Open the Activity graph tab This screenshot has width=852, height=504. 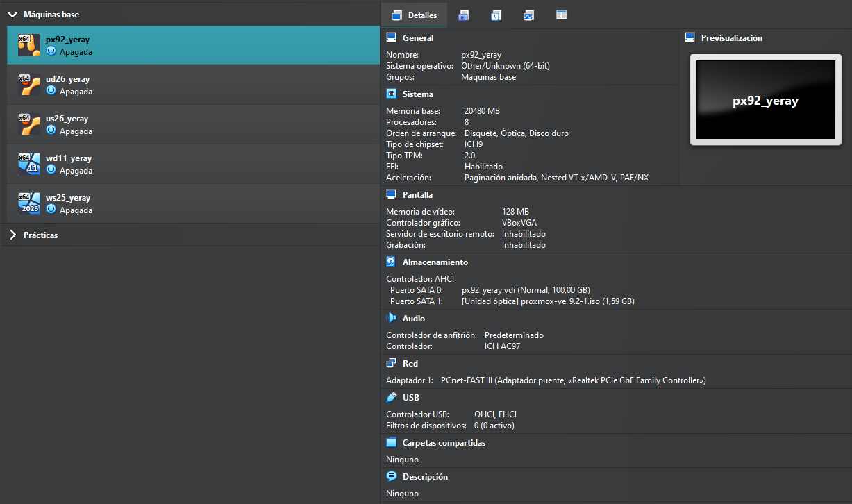coord(528,15)
